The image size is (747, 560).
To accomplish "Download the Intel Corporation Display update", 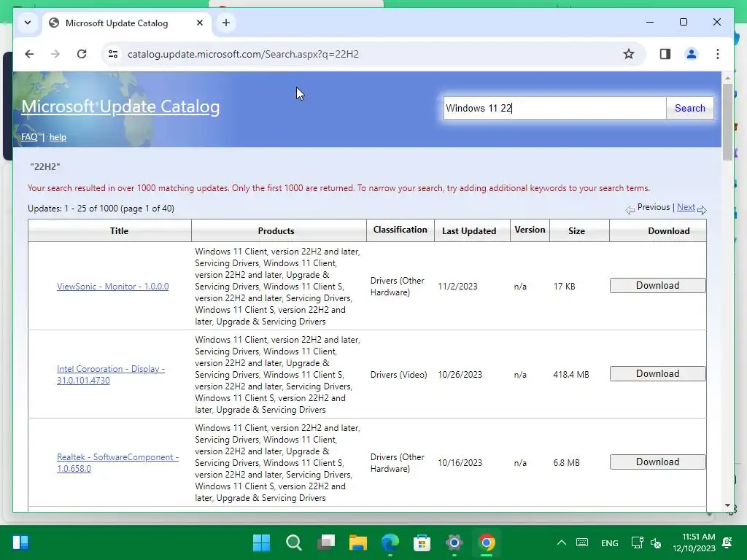I will pyautogui.click(x=657, y=374).
